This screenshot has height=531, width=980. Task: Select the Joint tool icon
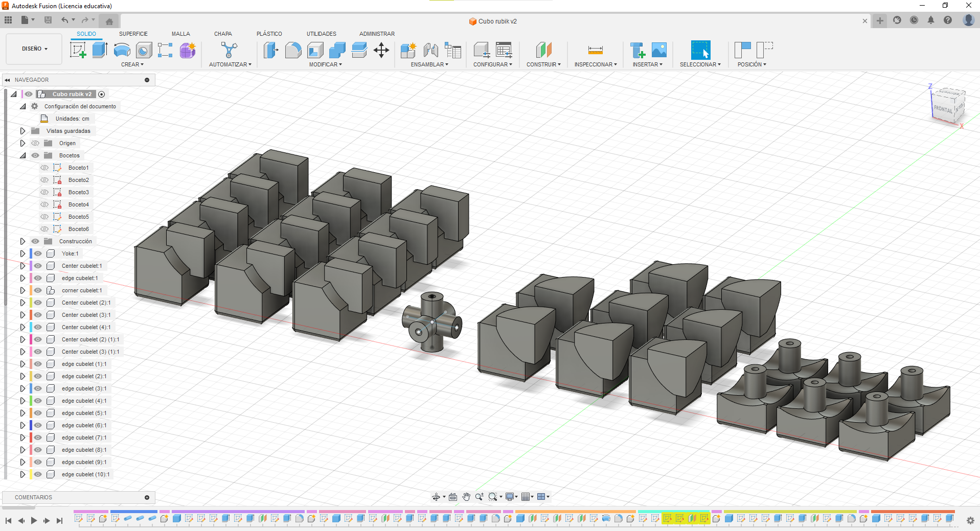pyautogui.click(x=431, y=50)
